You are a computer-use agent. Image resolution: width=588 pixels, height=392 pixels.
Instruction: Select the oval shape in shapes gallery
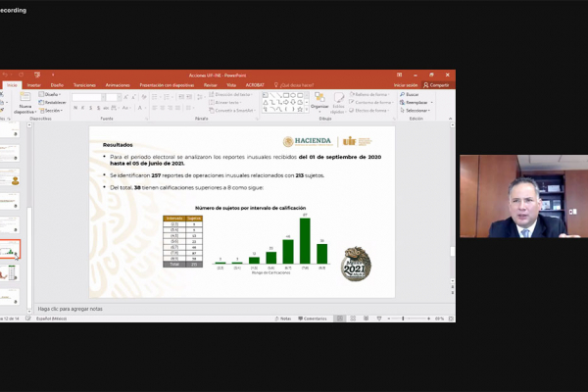[x=293, y=95]
